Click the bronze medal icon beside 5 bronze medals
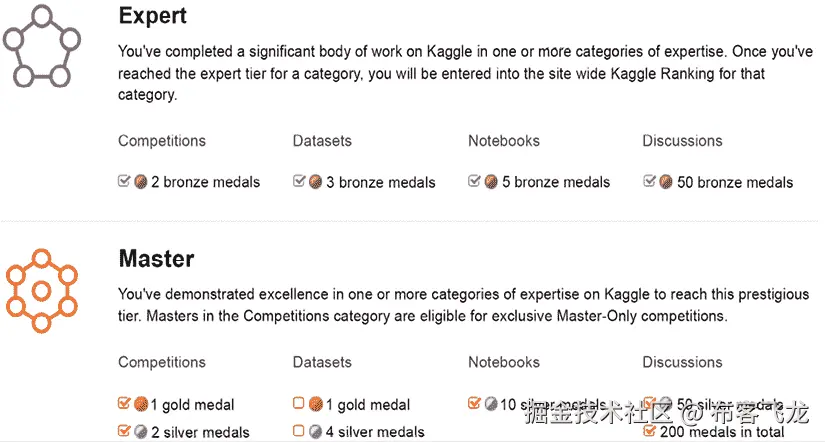The height and width of the screenshot is (442, 825). coord(491,182)
